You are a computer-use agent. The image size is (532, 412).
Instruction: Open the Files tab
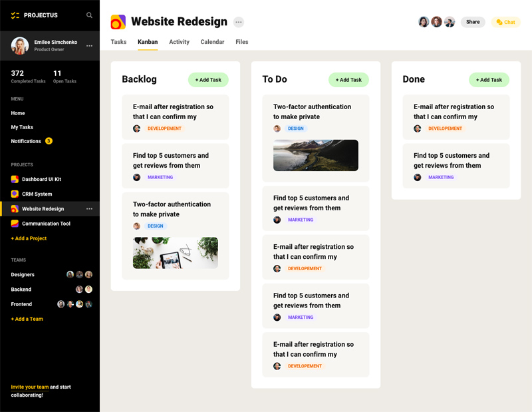pyautogui.click(x=241, y=41)
